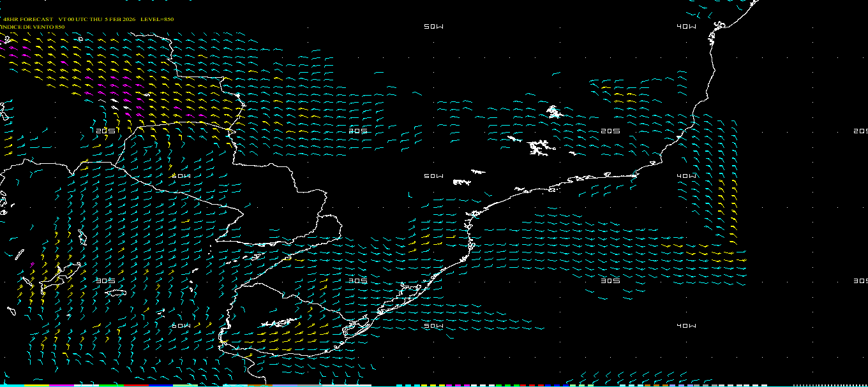Pick the red swatch in bottom-left color bar
Viewport: 868px width, 387px height.
click(135, 385)
